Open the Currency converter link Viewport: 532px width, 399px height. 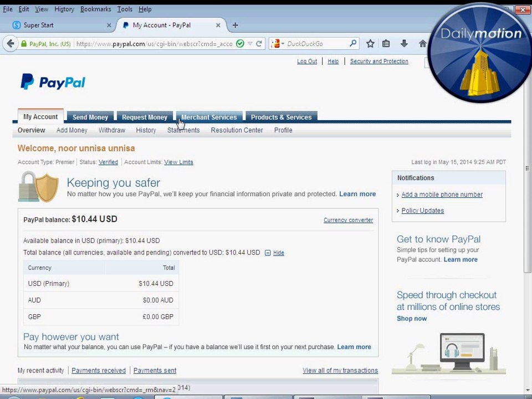click(x=348, y=220)
